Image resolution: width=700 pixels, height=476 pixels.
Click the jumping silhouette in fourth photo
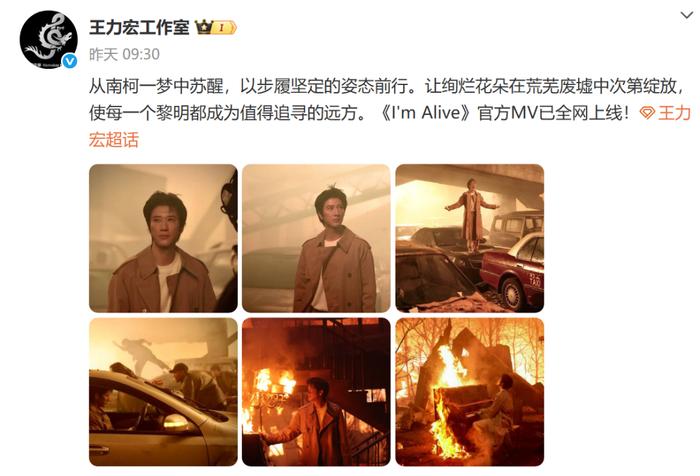coord(139,355)
